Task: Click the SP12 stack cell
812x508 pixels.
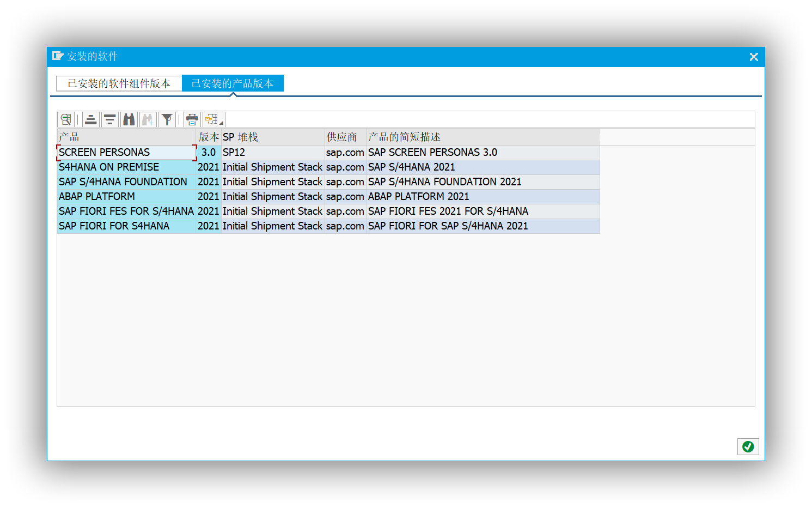Action: (273, 153)
